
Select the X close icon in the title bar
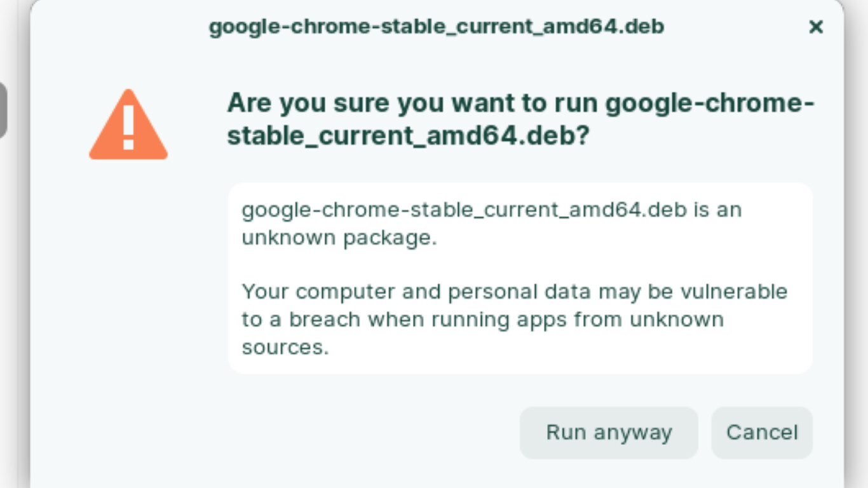pyautogui.click(x=816, y=27)
